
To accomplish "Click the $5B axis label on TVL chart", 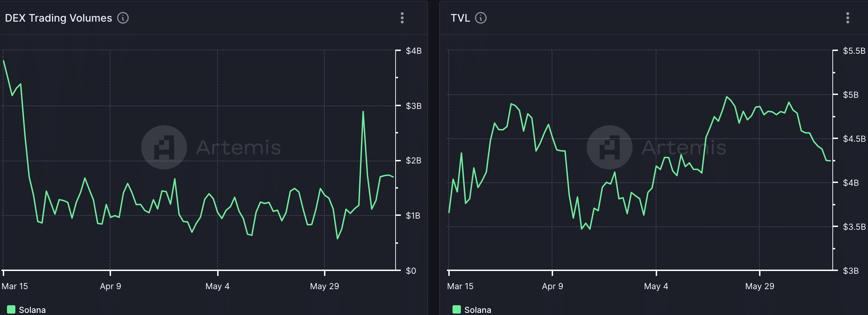I will point(851,95).
